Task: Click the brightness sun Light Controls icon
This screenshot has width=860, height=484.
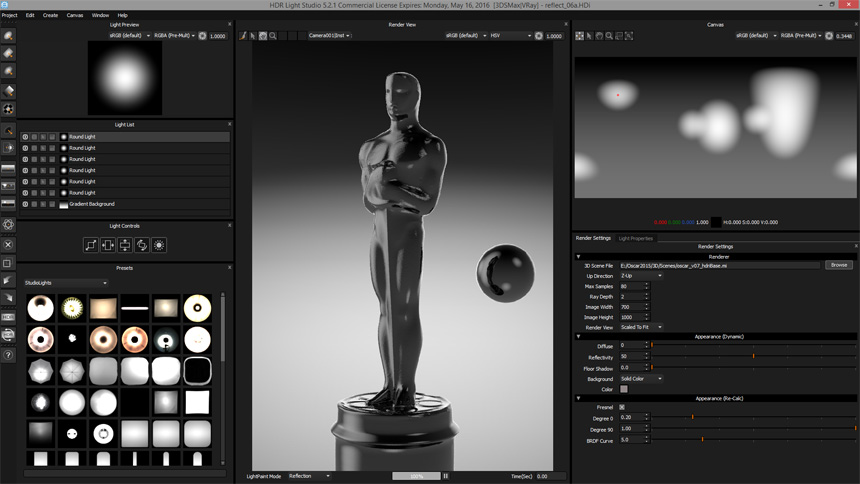Action: tap(159, 245)
